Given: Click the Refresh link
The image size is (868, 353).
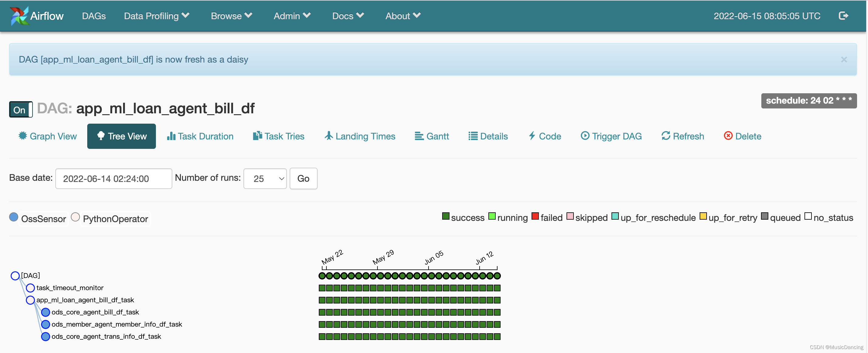Looking at the screenshot, I should pyautogui.click(x=683, y=136).
